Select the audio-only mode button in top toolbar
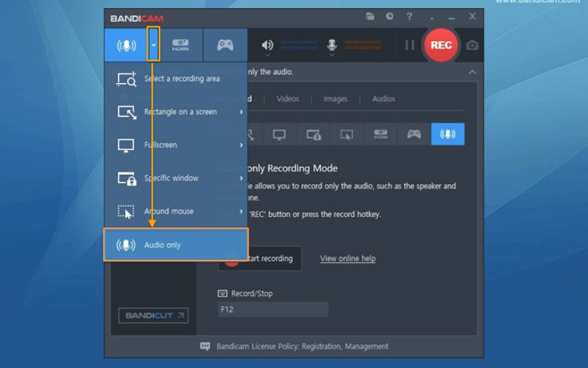The image size is (588, 368). pyautogui.click(x=126, y=45)
